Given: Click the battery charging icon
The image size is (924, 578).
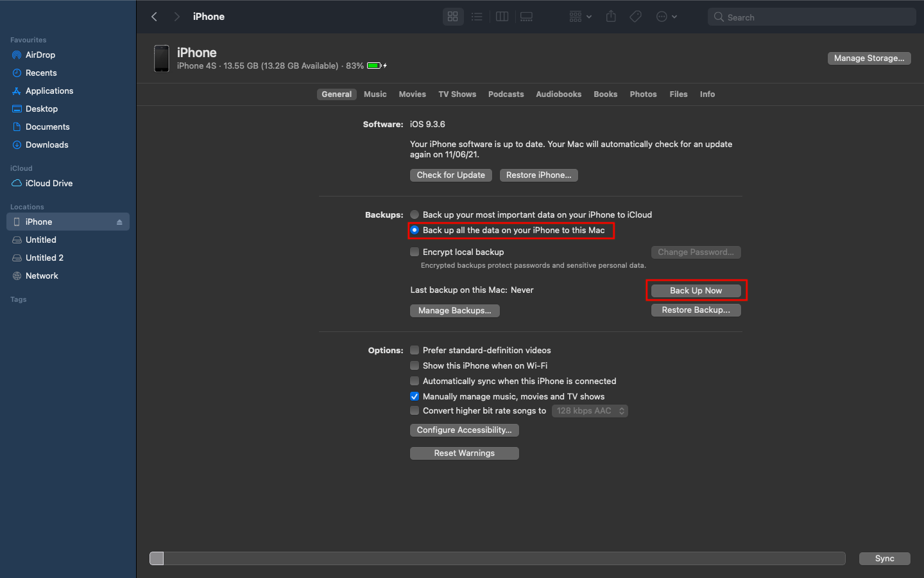Looking at the screenshot, I should [377, 66].
